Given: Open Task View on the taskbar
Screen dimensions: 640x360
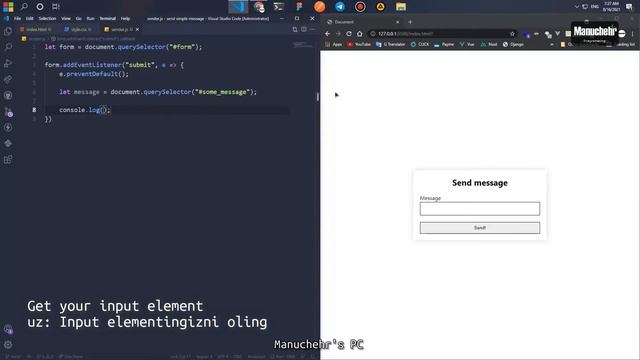Looking at the screenshot, I should (56, 7).
